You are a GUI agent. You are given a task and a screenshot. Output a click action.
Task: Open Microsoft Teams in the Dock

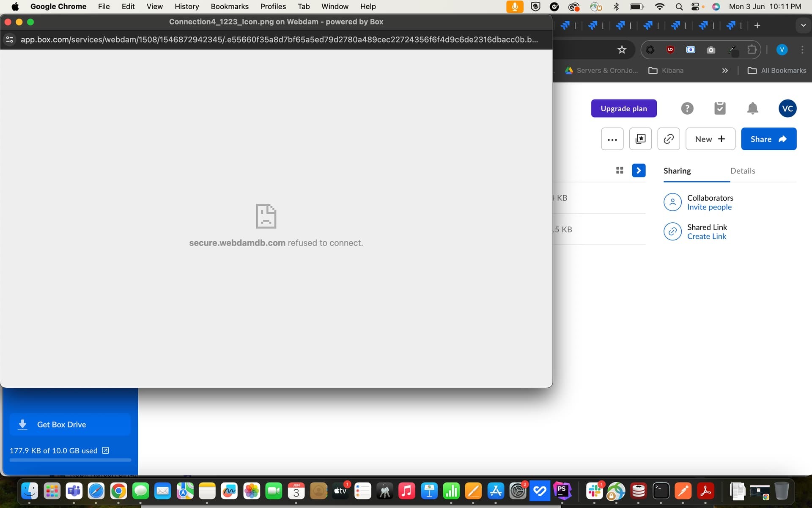(x=74, y=491)
